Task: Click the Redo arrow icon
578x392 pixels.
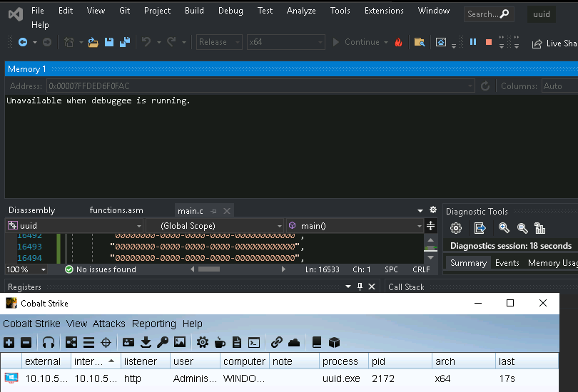Action: click(x=171, y=42)
